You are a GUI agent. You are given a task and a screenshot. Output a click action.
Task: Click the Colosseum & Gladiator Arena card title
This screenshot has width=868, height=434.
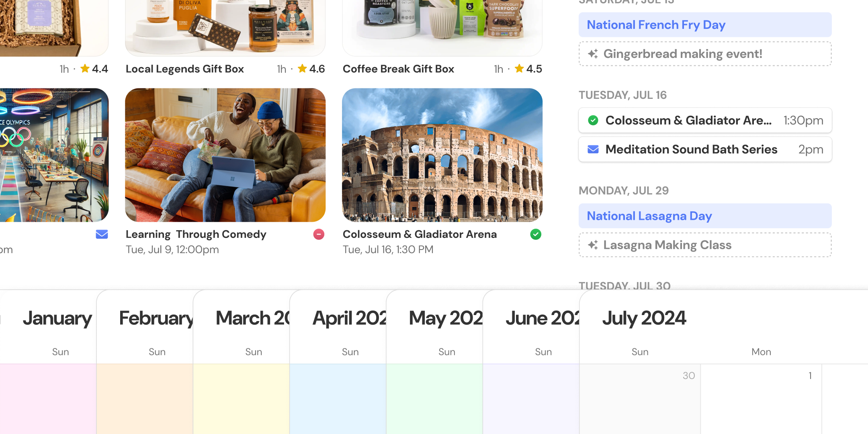(x=420, y=234)
